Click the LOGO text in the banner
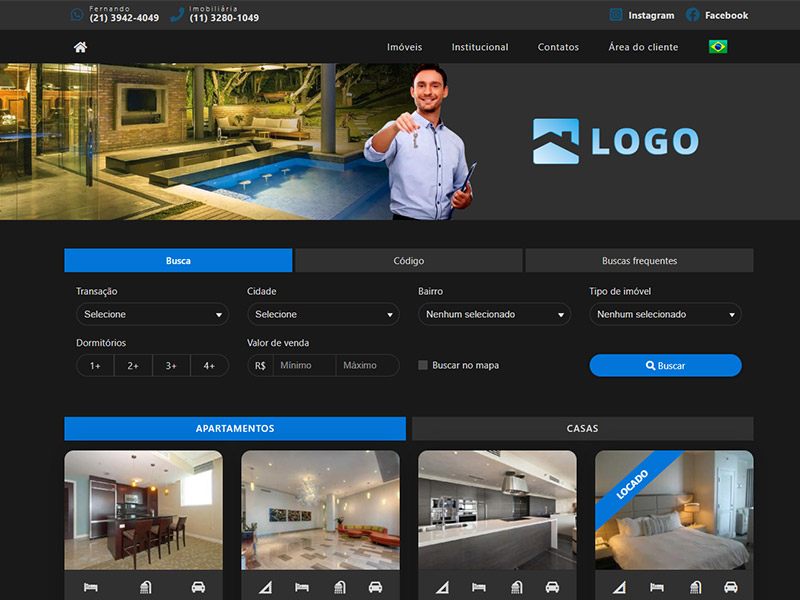 (645, 141)
